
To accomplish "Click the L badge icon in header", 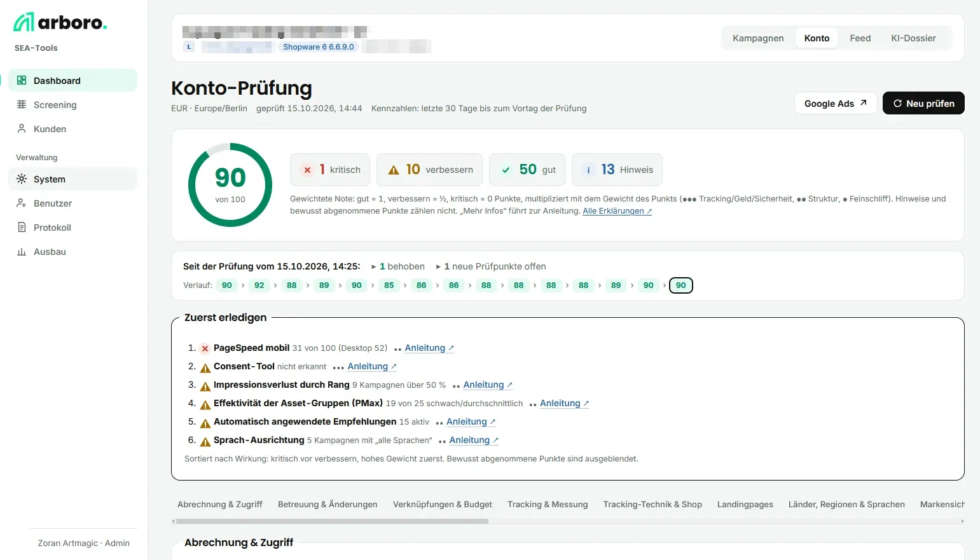I will click(x=189, y=47).
